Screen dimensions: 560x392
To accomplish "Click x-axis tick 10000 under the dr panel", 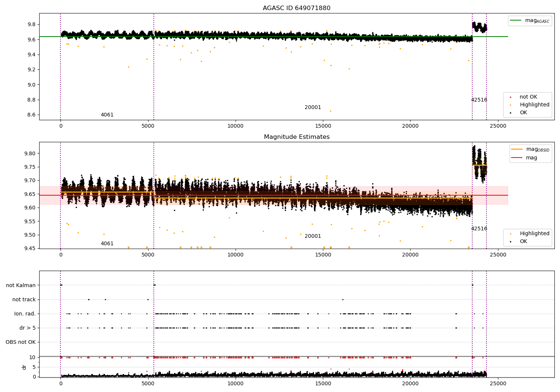I will (236, 384).
